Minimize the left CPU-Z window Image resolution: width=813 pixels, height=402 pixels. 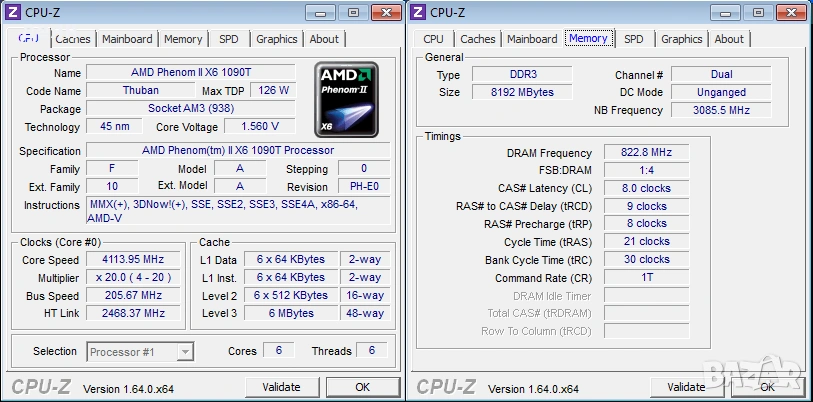tap(320, 12)
